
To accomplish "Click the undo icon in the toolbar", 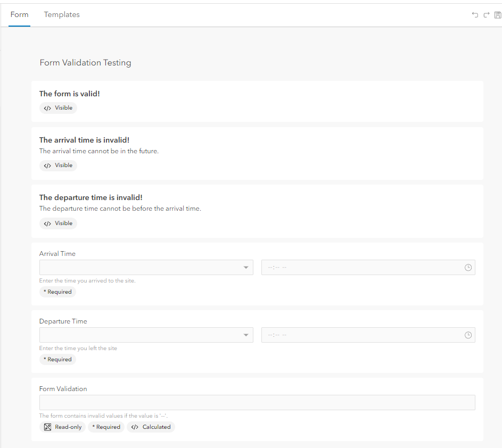I will (x=475, y=15).
